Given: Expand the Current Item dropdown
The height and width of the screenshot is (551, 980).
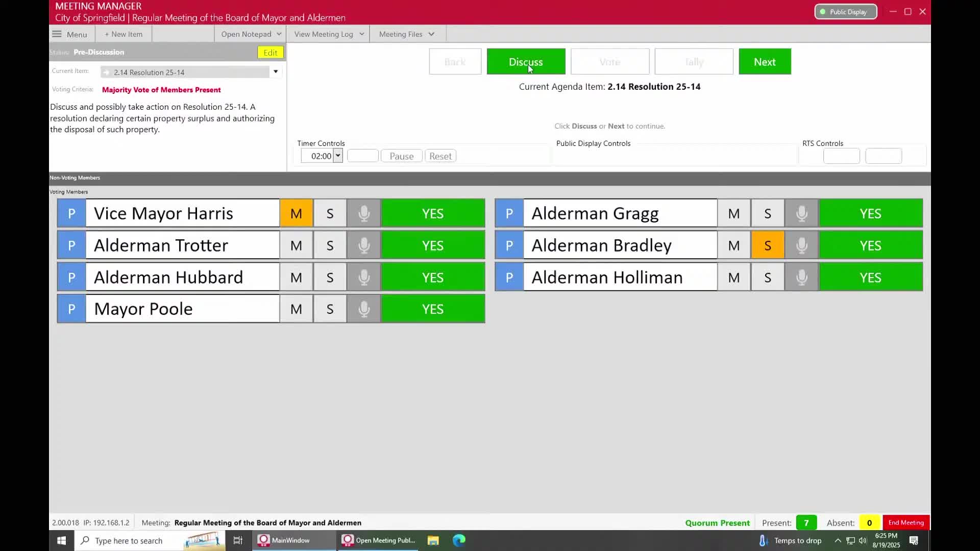Looking at the screenshot, I should tap(276, 71).
